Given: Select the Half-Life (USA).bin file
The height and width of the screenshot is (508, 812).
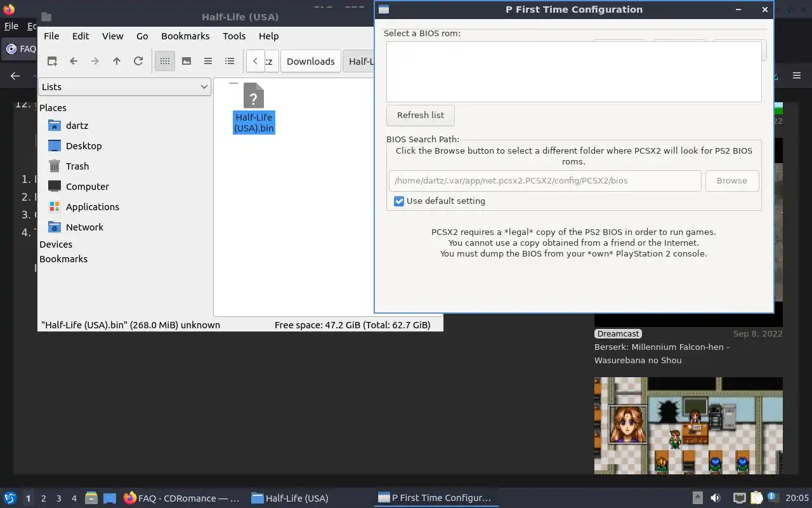Looking at the screenshot, I should click(254, 108).
